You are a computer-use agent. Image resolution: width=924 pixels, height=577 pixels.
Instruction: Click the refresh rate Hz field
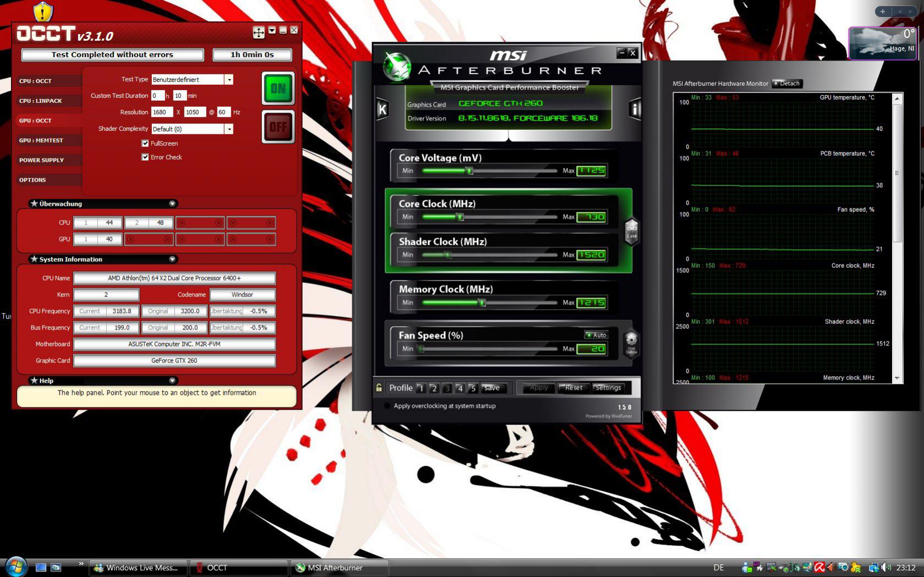click(x=223, y=112)
